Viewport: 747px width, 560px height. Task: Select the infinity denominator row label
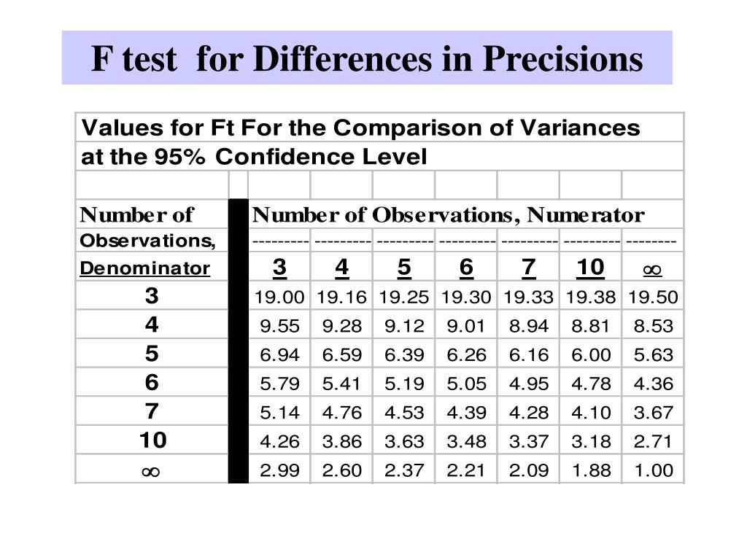(150, 472)
